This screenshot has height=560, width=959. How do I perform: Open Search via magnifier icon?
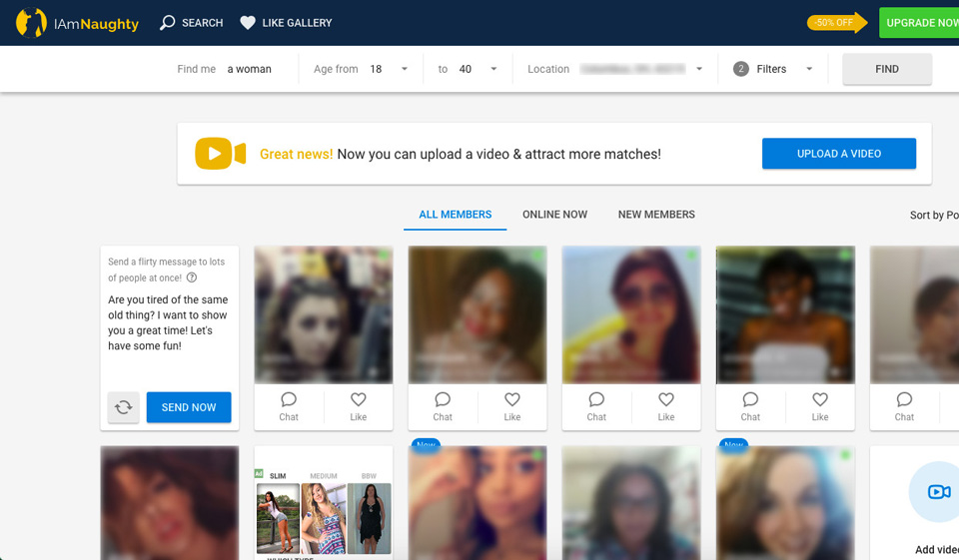point(168,23)
